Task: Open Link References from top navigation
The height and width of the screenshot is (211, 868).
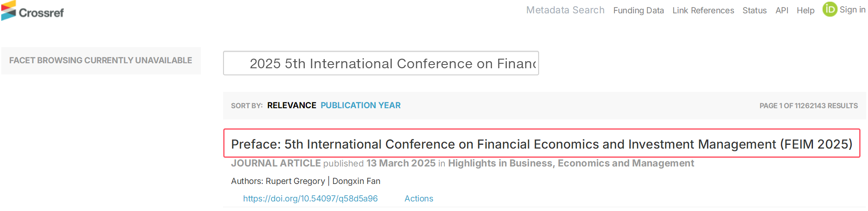Action: pyautogui.click(x=703, y=10)
